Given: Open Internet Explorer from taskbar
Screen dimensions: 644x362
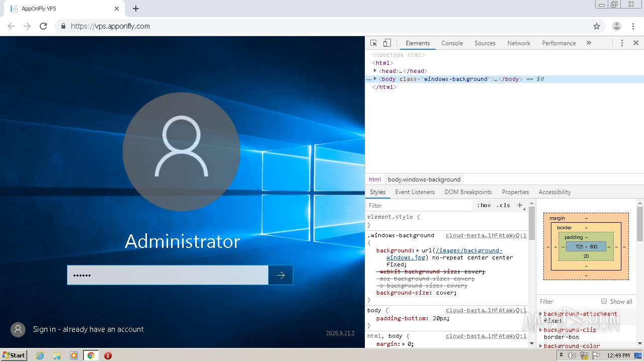Looking at the screenshot, I should point(40,355).
